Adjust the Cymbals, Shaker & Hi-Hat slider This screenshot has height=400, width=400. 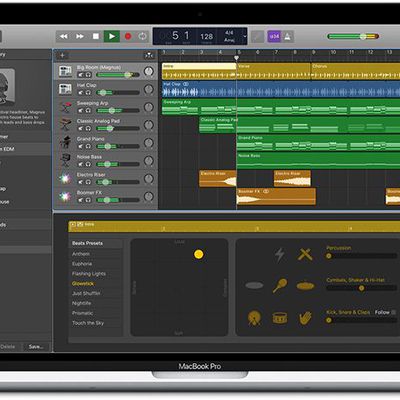click(362, 288)
